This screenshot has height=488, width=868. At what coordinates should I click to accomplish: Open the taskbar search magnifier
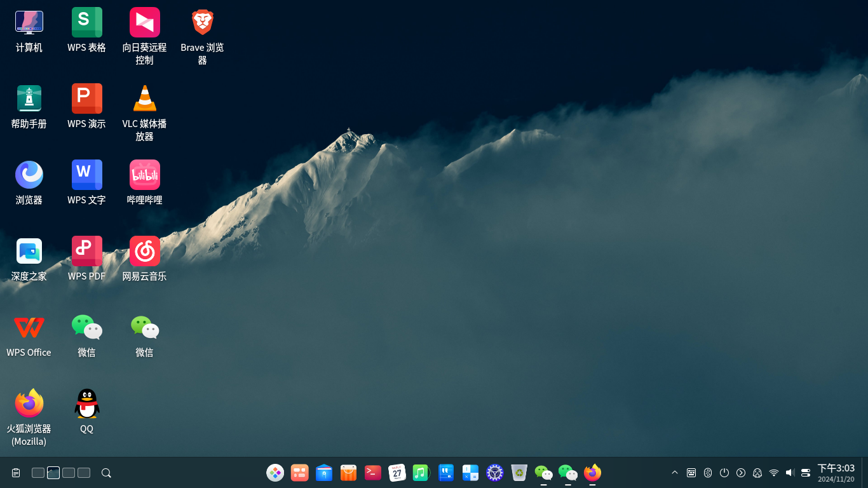click(x=107, y=473)
